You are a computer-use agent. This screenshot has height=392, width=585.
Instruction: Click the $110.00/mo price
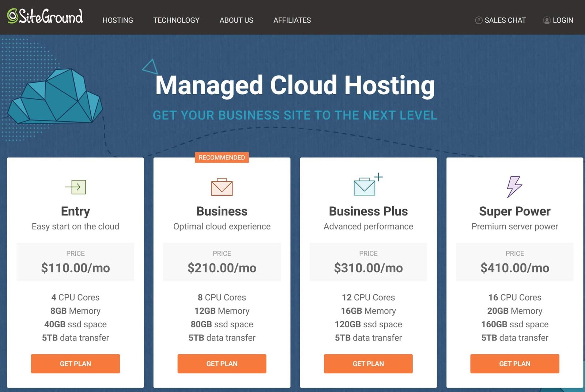point(75,268)
